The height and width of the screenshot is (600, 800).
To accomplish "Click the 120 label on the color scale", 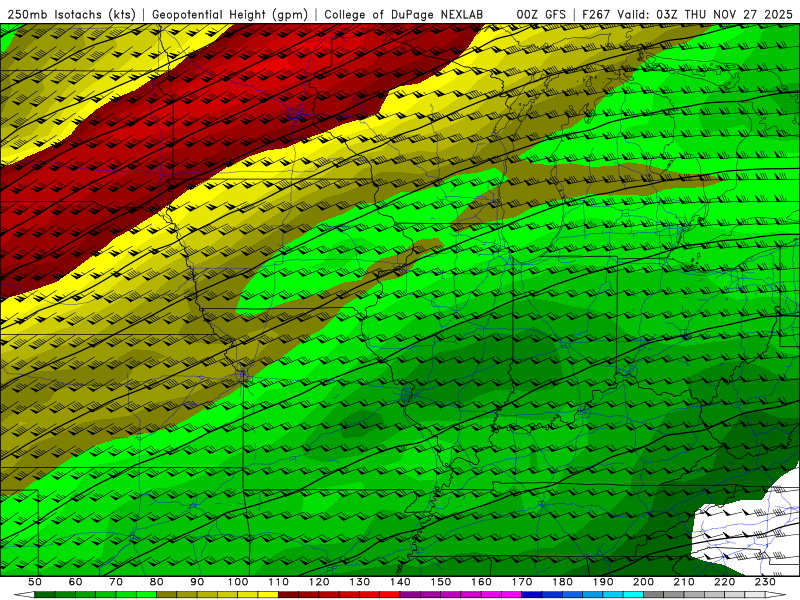I will 319,582.
